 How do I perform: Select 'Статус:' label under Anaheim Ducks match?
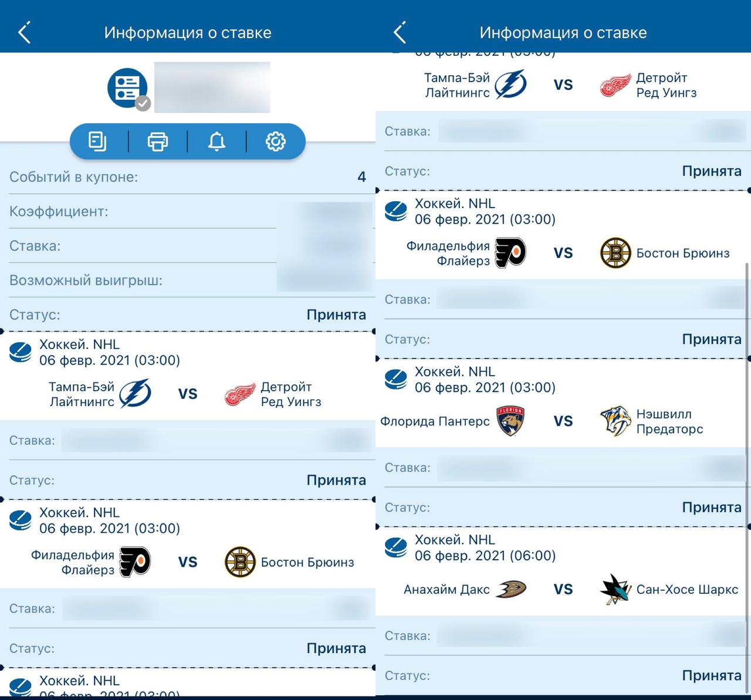tap(407, 675)
